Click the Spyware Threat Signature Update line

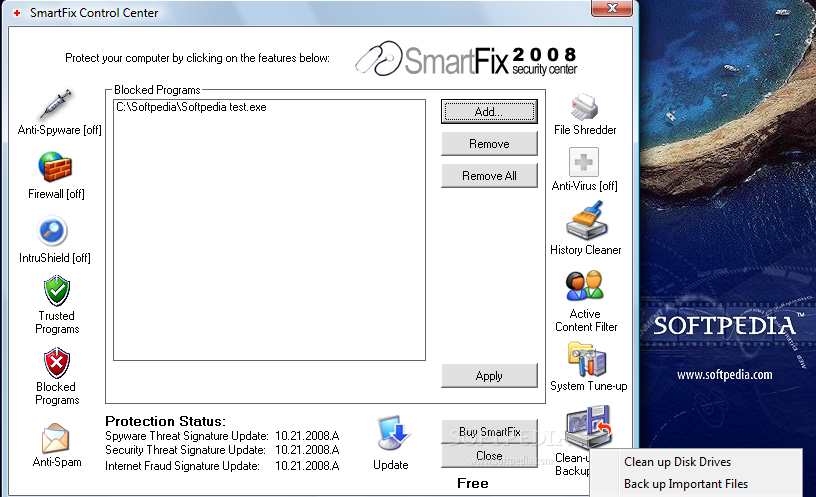(x=222, y=436)
